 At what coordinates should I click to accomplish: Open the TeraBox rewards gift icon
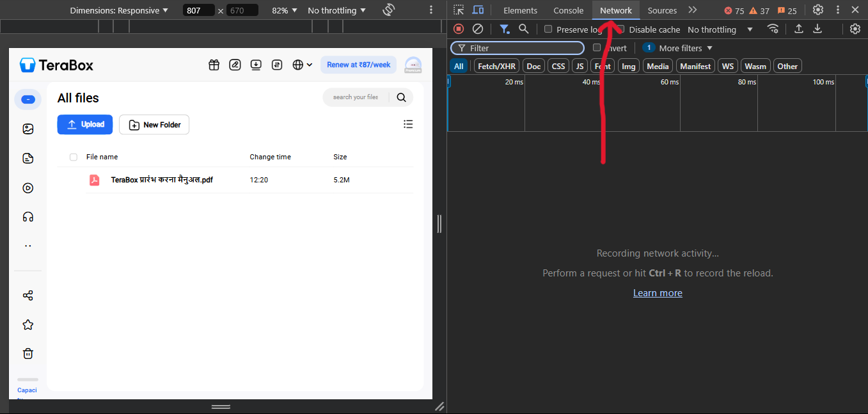tap(214, 65)
